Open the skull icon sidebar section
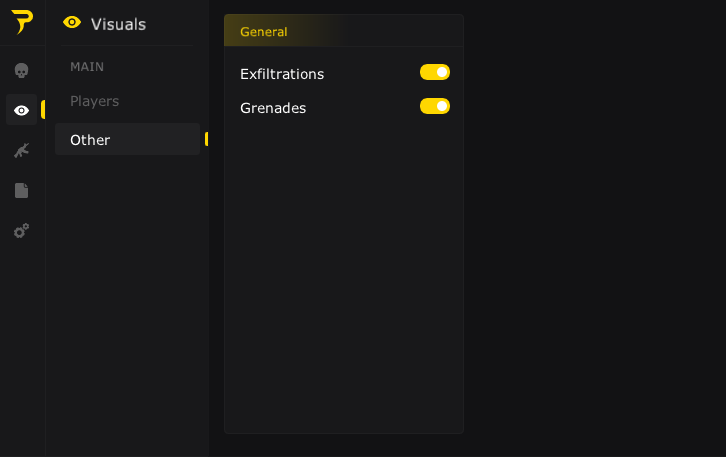The width and height of the screenshot is (726, 457). pos(21,70)
